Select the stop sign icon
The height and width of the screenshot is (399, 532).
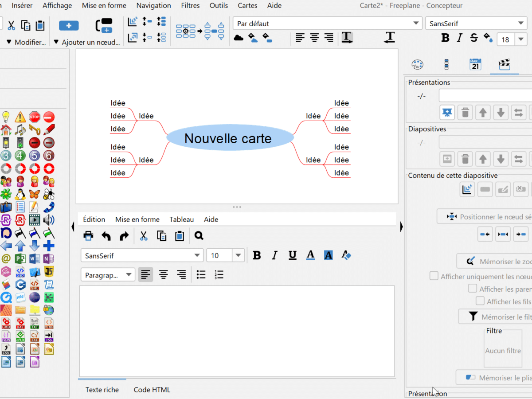tap(34, 117)
